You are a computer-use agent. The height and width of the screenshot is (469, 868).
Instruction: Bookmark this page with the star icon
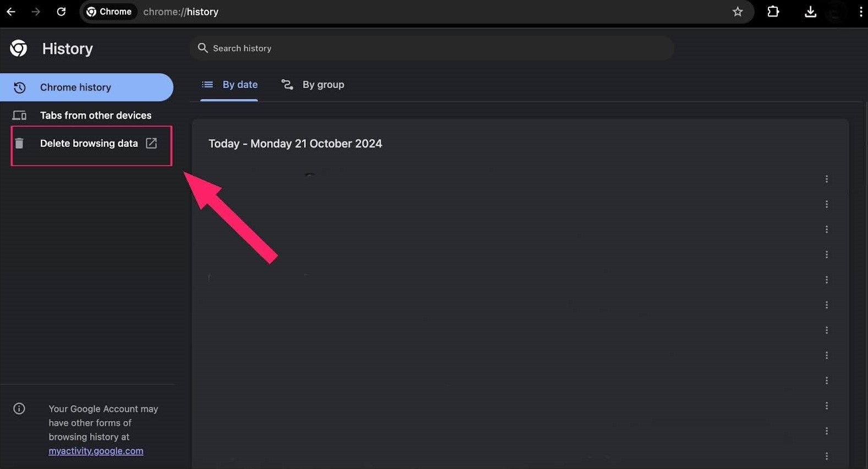[738, 12]
